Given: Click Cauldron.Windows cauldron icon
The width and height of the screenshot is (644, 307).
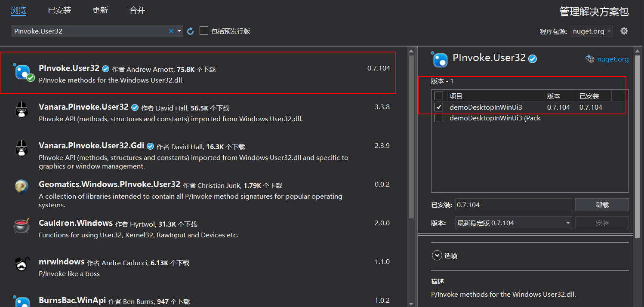Looking at the screenshot, I should (x=22, y=226).
